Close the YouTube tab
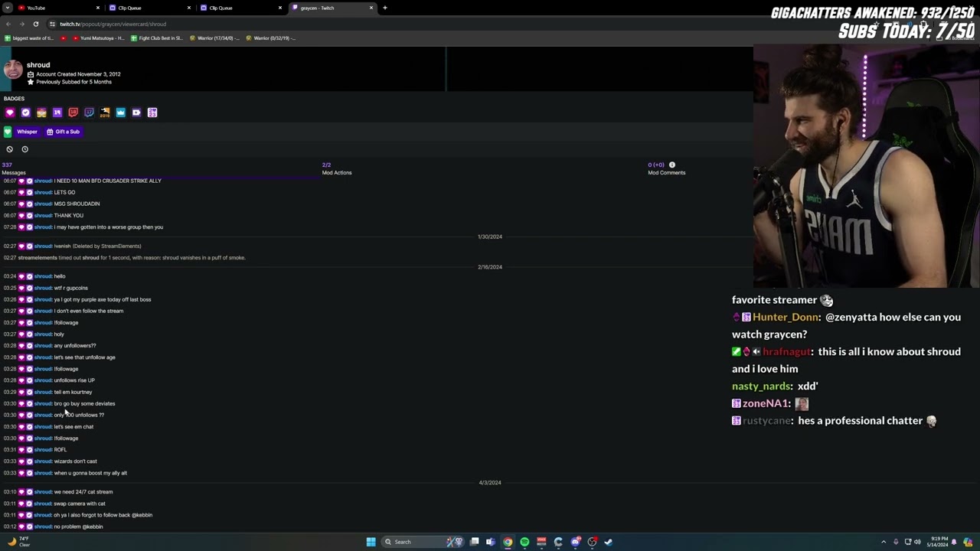This screenshot has width=980, height=551. (98, 8)
